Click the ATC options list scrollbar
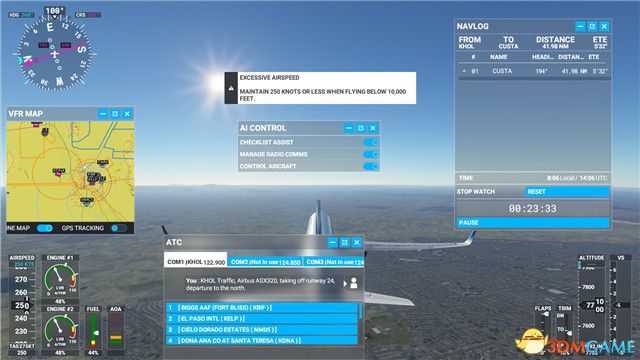This screenshot has width=640, height=360. pos(360,311)
